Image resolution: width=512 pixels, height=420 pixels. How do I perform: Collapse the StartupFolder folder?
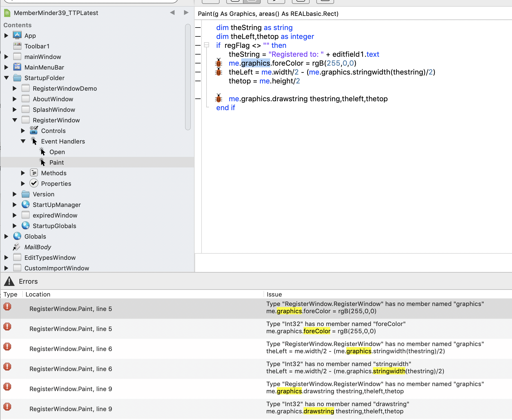(6, 78)
